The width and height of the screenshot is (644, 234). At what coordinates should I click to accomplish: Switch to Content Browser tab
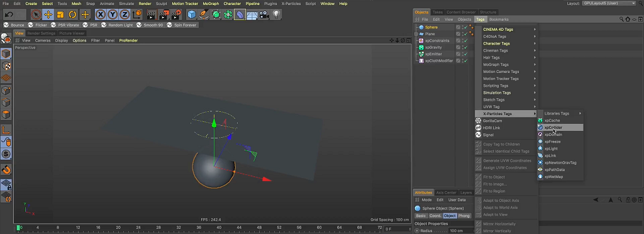(461, 12)
